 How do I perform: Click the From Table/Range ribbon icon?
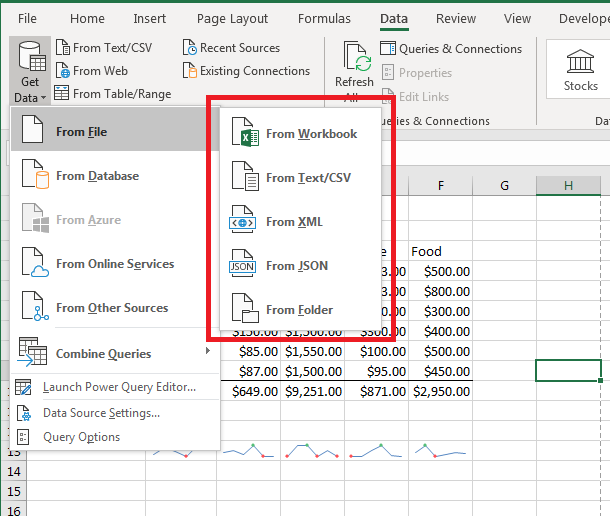[x=61, y=93]
